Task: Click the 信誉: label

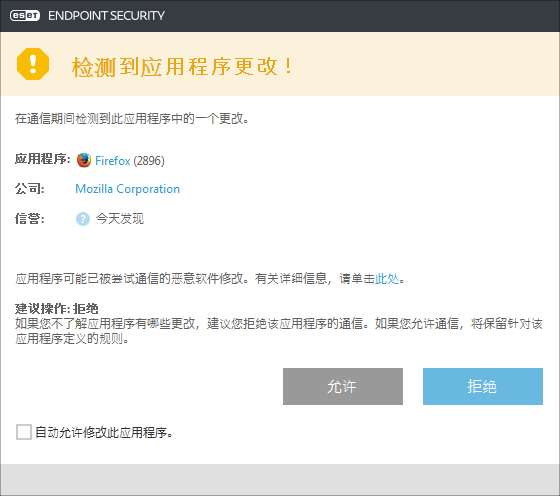Action: tap(30, 219)
